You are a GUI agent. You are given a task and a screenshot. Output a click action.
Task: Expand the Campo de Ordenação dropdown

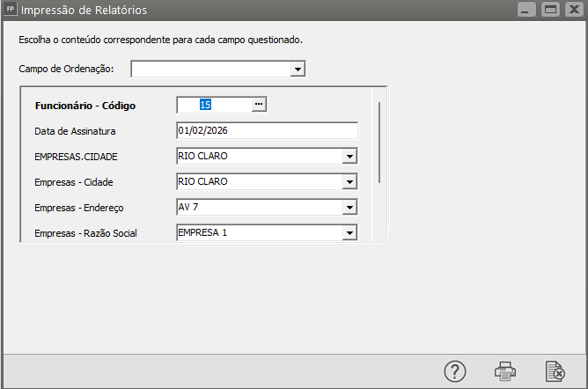(x=298, y=69)
